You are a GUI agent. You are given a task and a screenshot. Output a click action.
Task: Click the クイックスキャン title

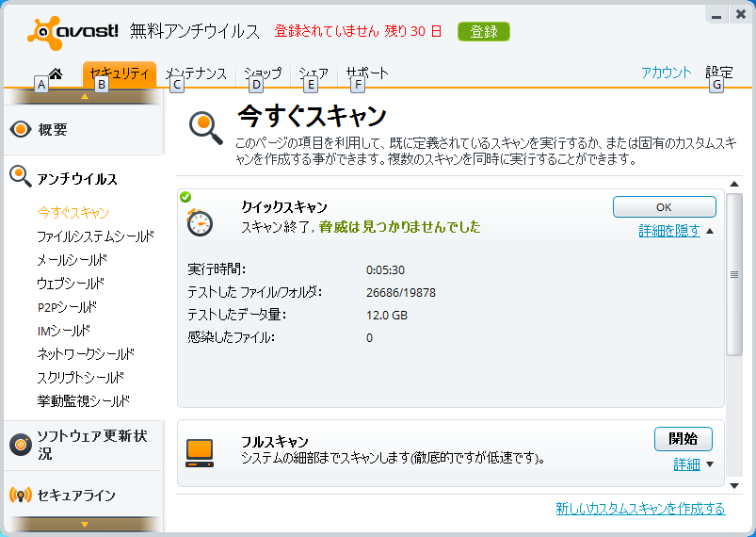point(284,207)
